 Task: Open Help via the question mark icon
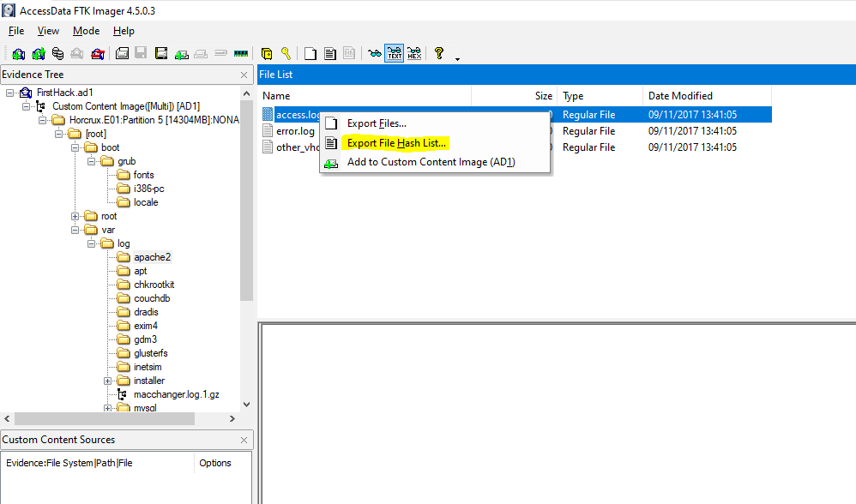[x=439, y=53]
